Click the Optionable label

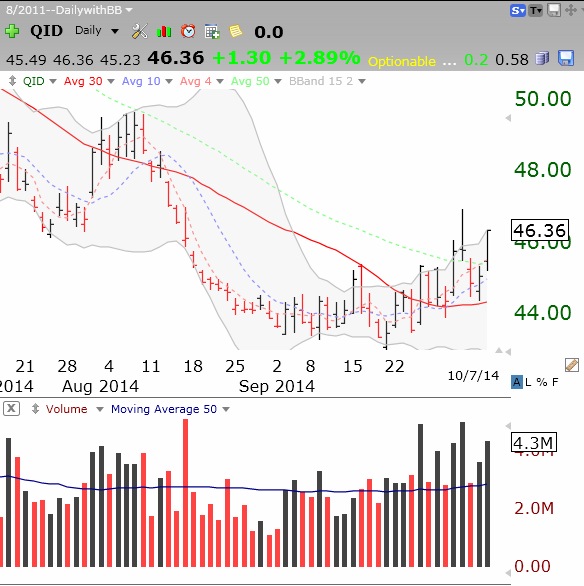point(402,61)
